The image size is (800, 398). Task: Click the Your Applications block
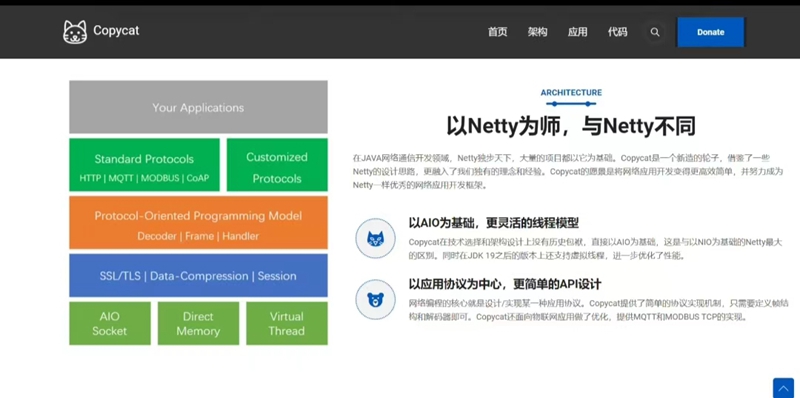(198, 107)
